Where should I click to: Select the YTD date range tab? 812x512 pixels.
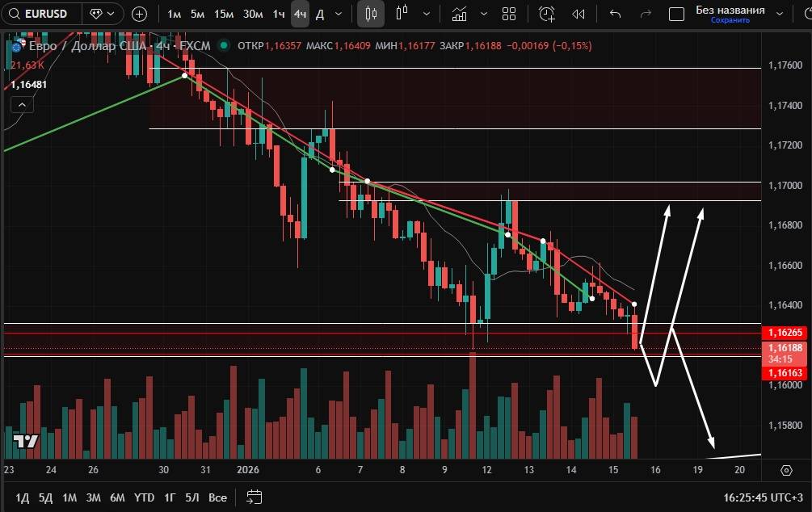[144, 497]
